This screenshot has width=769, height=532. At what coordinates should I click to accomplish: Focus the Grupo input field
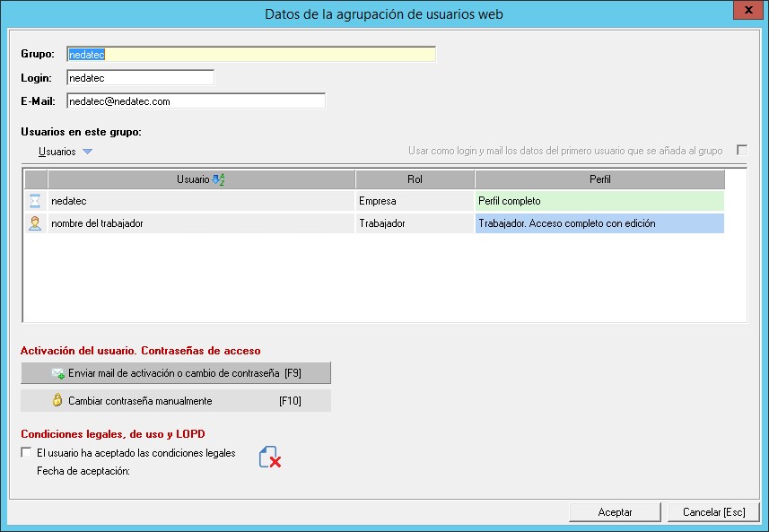pos(251,54)
